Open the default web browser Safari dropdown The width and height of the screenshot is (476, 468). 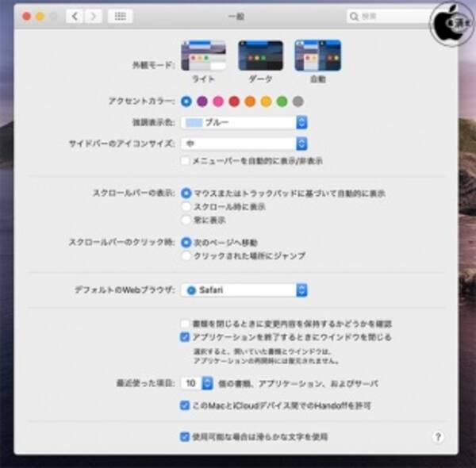[x=244, y=290]
